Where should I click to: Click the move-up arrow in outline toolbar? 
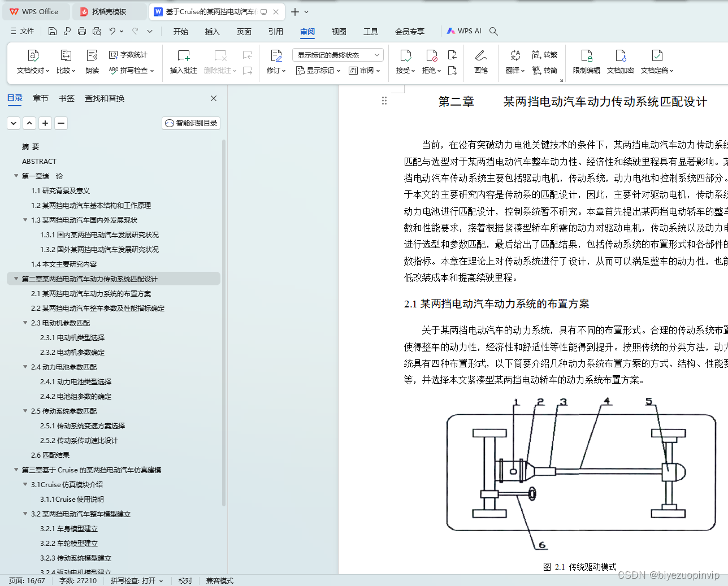click(30, 123)
